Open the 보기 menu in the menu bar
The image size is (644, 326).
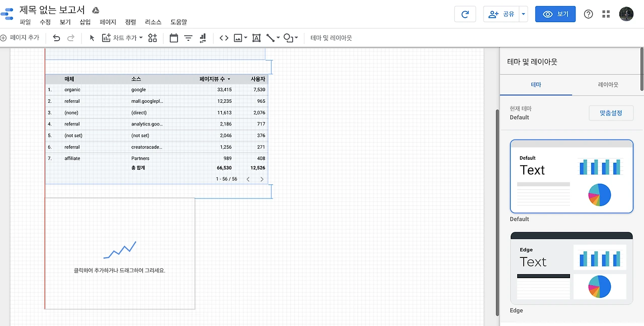[x=65, y=22]
